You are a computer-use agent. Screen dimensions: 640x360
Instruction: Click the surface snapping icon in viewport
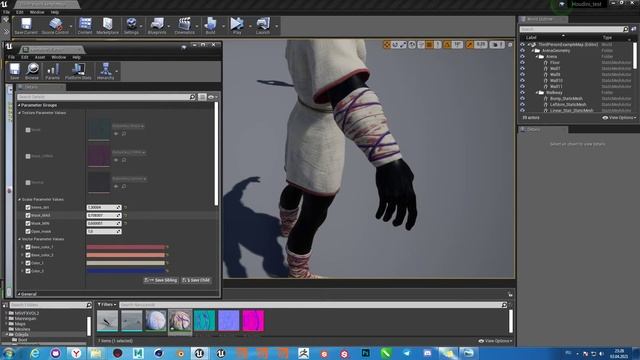click(x=421, y=44)
